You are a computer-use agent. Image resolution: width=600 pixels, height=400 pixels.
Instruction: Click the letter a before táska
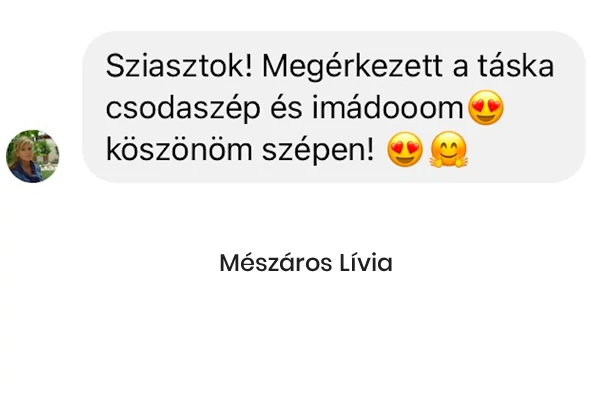tap(460, 68)
